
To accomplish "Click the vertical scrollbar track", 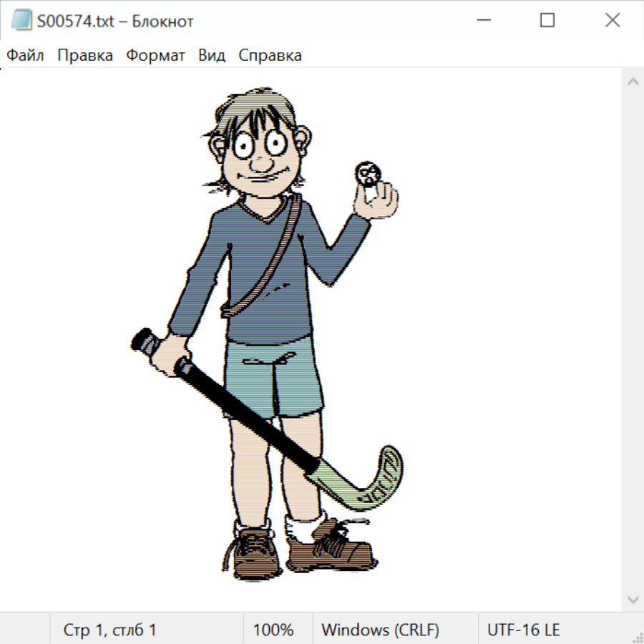I will coord(633,340).
